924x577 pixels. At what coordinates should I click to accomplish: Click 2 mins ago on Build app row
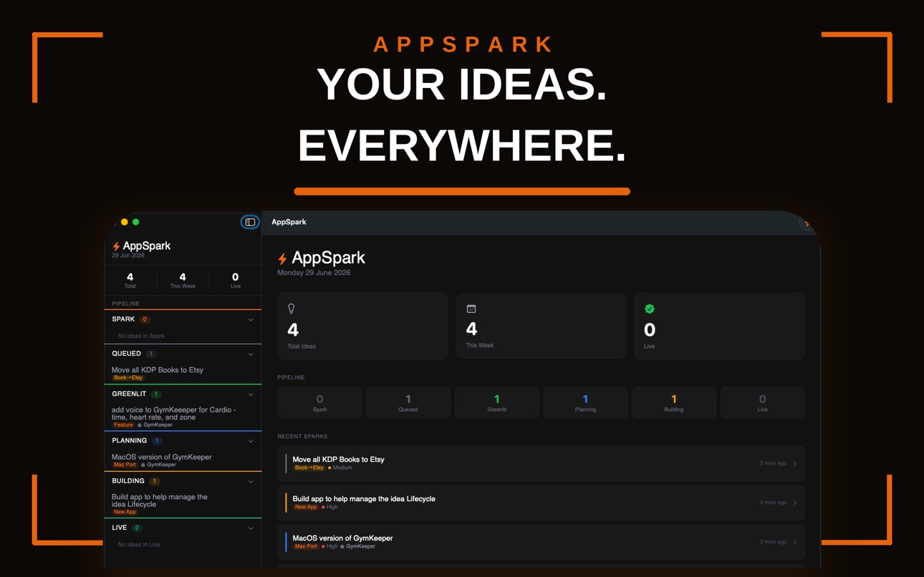pyautogui.click(x=773, y=503)
